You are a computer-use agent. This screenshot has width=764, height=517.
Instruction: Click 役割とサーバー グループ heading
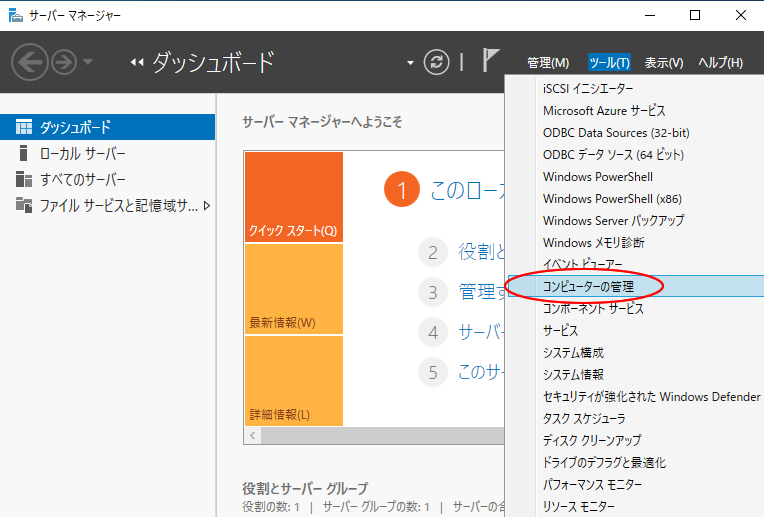point(305,488)
